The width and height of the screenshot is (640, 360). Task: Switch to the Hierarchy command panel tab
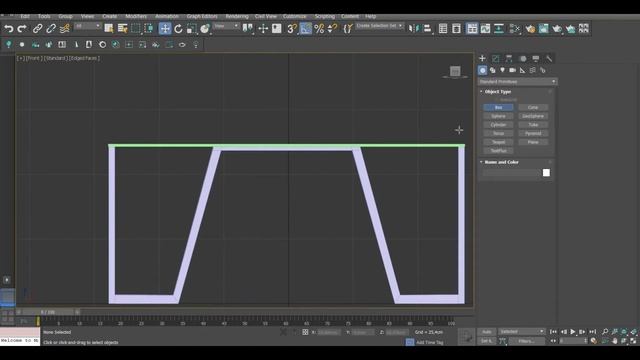click(509, 59)
